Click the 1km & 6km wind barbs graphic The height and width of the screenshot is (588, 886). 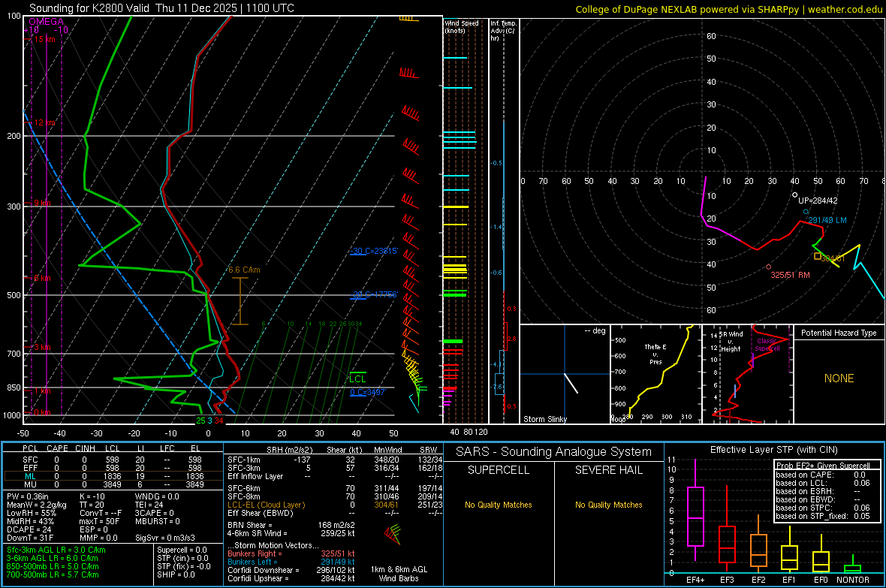point(393,534)
